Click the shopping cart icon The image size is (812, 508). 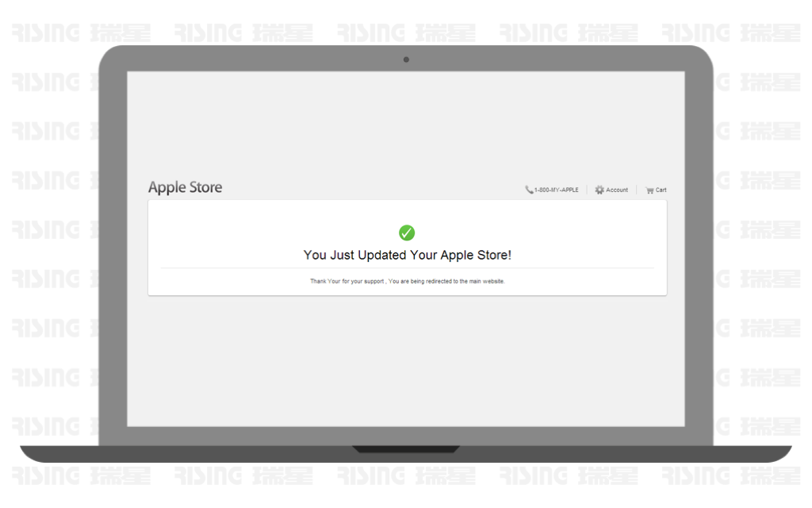pos(649,190)
